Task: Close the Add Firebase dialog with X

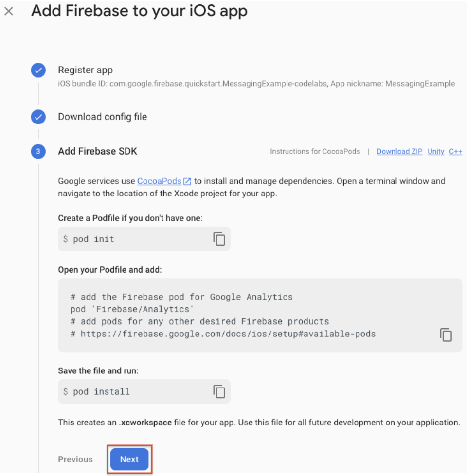Action: (9, 12)
